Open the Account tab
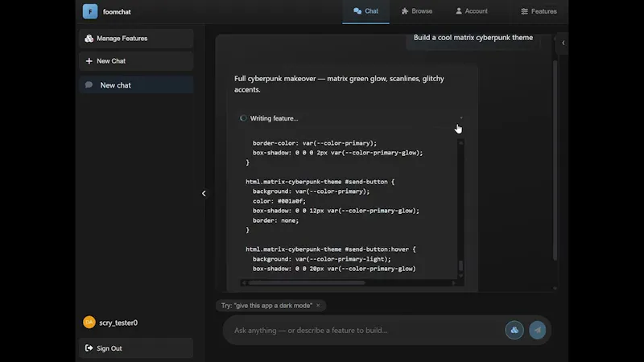 pyautogui.click(x=472, y=11)
